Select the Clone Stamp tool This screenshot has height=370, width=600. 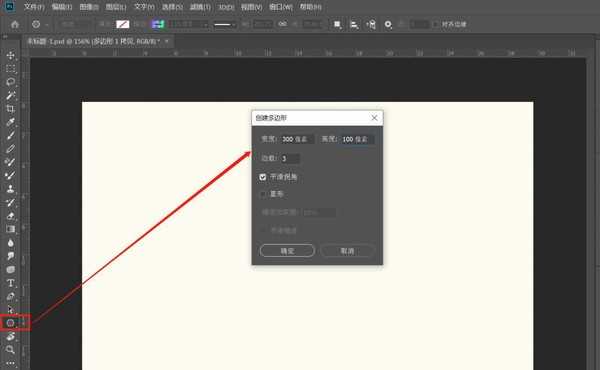[10, 189]
